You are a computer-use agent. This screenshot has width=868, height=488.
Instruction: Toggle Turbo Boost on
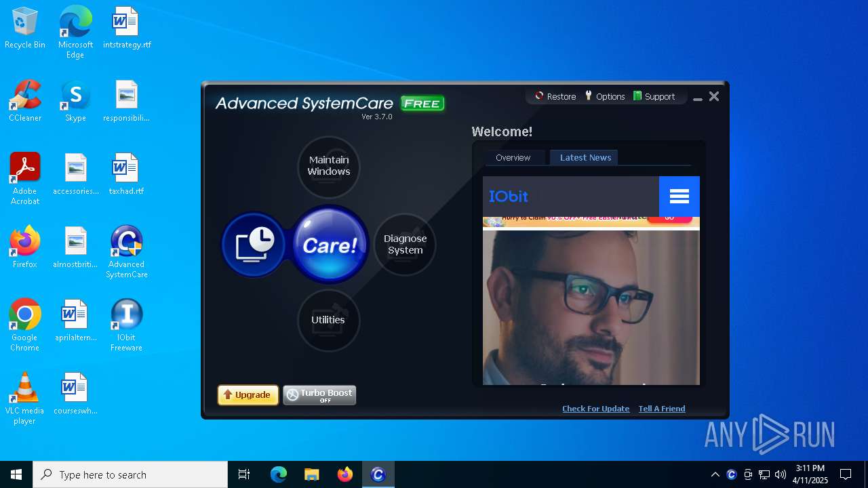click(319, 395)
